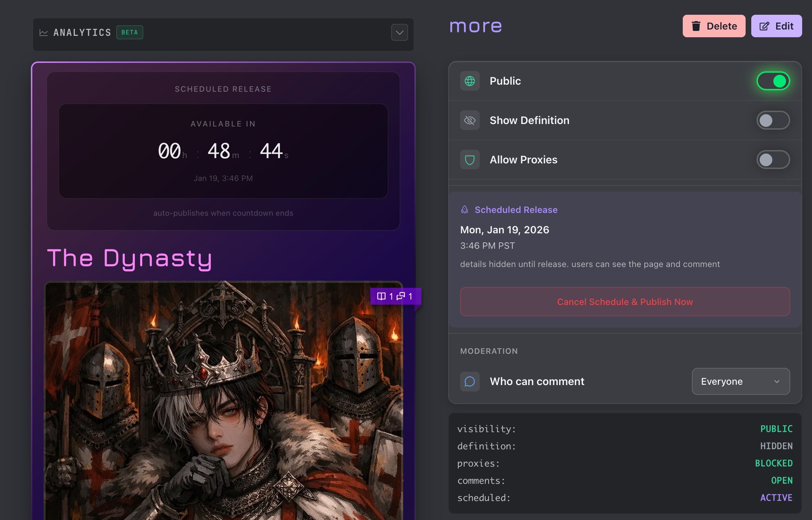This screenshot has width=812, height=520.
Task: Click the rocket icon next to Scheduled Release
Action: (x=464, y=210)
